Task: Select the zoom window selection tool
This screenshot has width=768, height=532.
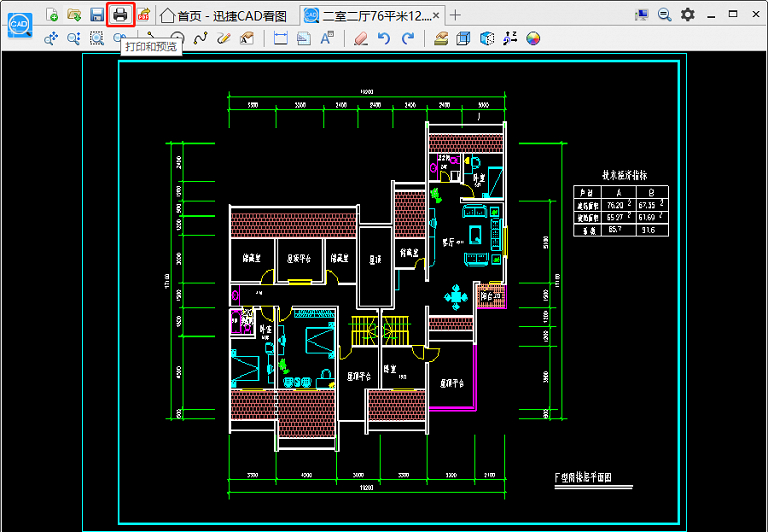Action: 97,39
